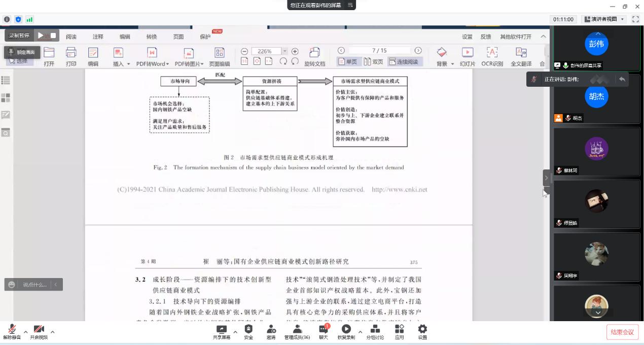Turn on camera with 开启视频
644x345 pixels.
point(39,330)
